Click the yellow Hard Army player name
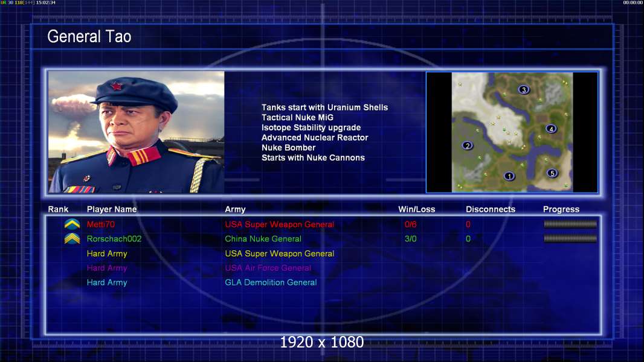This screenshot has height=362, width=644. pyautogui.click(x=107, y=254)
